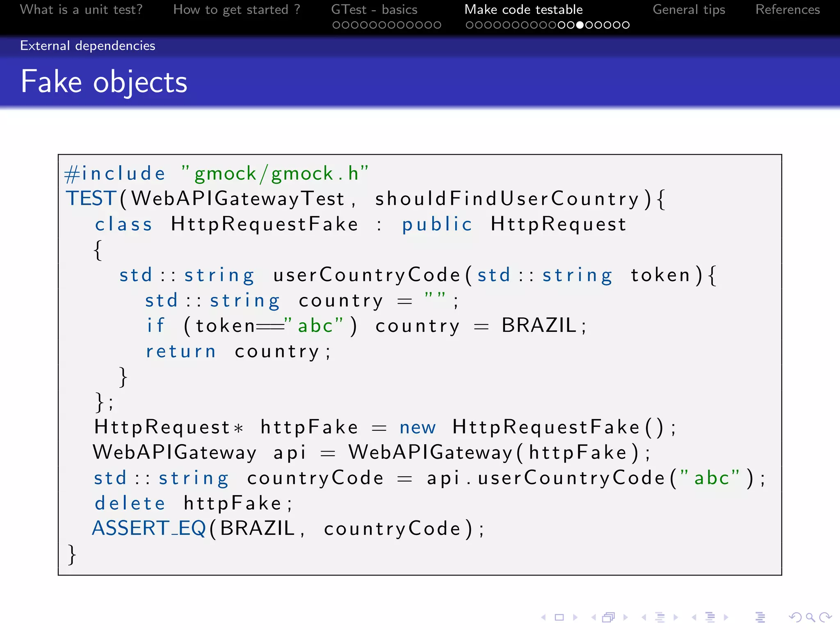Click the previous slide left arrow
Screen dimensions: 840x630
click(x=543, y=617)
